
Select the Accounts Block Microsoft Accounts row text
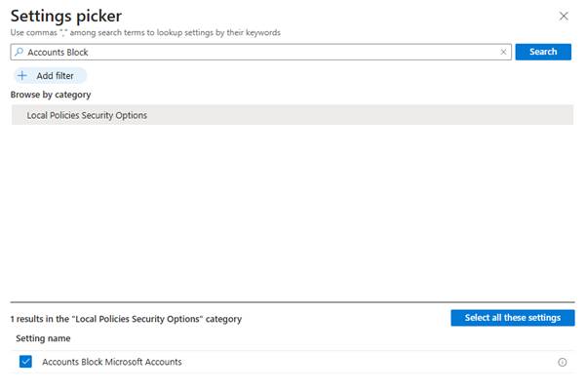click(x=111, y=362)
